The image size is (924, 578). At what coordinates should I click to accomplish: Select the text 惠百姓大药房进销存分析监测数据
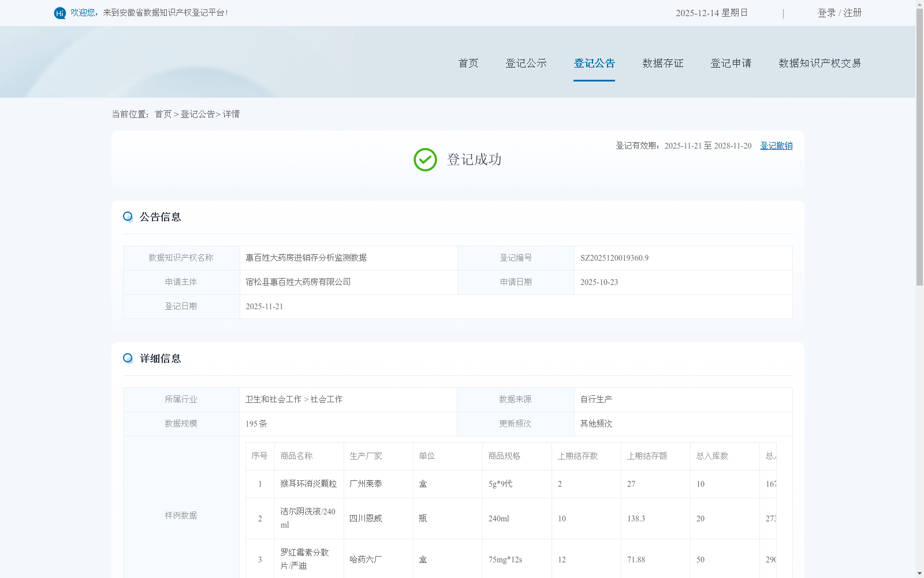306,258
